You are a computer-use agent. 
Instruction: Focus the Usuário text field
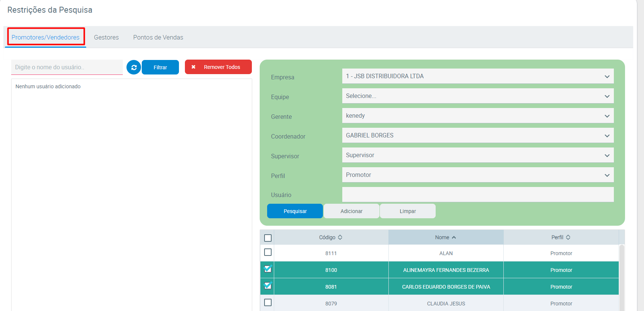477,195
